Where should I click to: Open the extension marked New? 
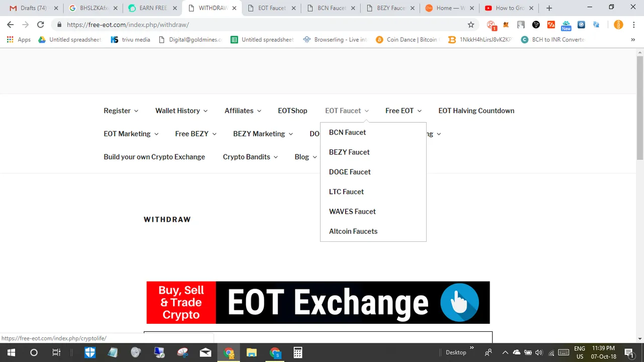pyautogui.click(x=566, y=25)
